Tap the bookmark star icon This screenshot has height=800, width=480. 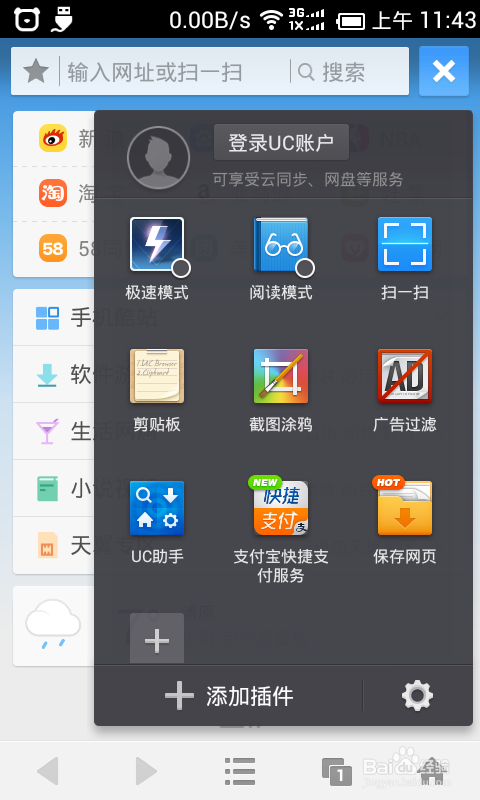(x=36, y=71)
